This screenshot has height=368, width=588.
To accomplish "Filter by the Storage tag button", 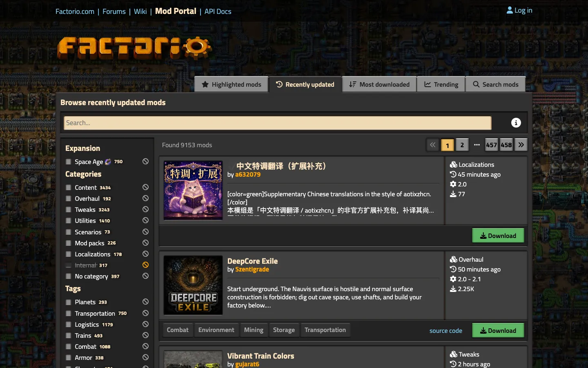I will coord(284,330).
